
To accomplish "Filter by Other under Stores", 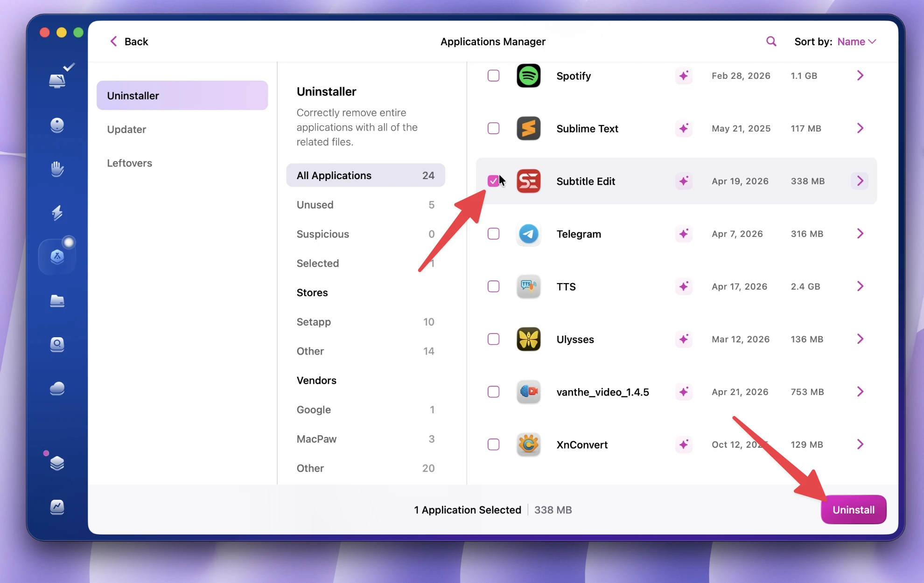I will point(365,351).
